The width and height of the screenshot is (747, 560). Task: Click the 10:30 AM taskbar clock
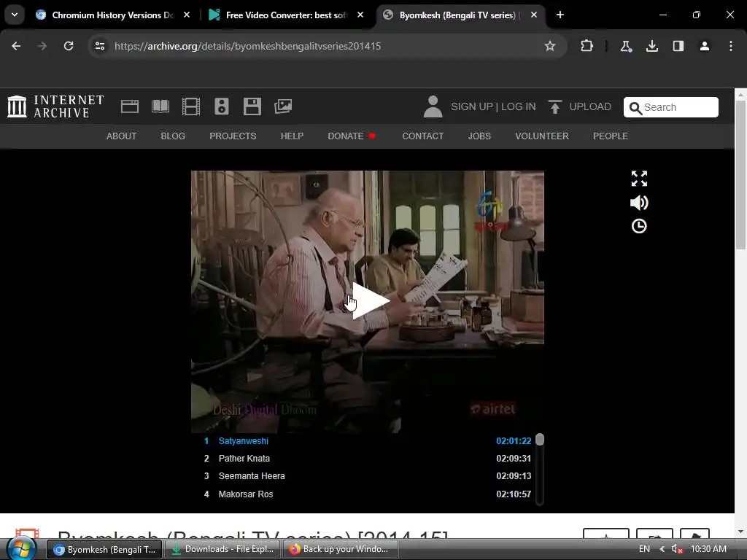[708, 549]
